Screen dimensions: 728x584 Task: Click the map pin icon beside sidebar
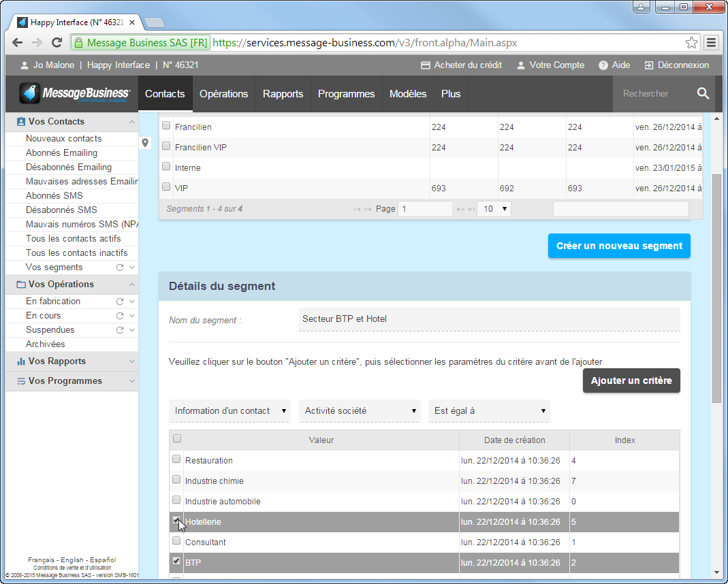145,143
